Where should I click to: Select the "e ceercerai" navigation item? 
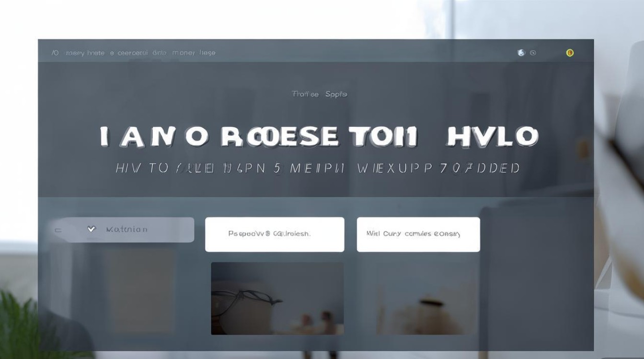[128, 53]
